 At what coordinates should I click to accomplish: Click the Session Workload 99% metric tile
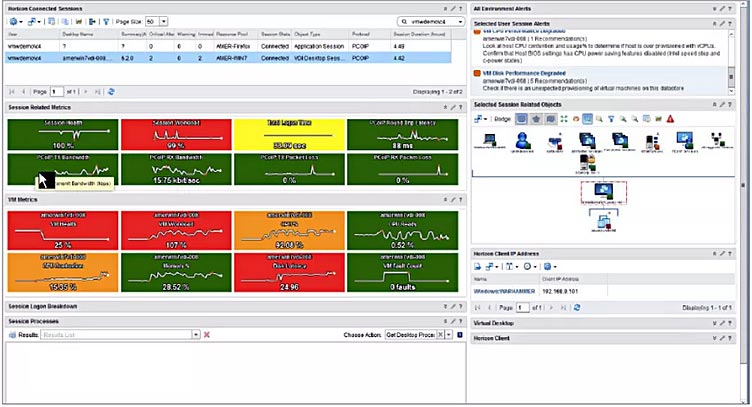176,135
